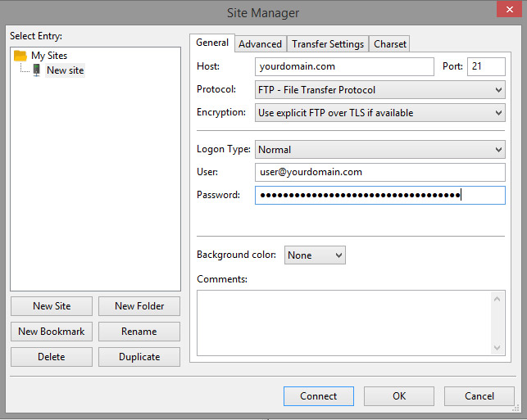This screenshot has width=527, height=420.
Task: Create a New Site entry
Action: pyautogui.click(x=52, y=306)
